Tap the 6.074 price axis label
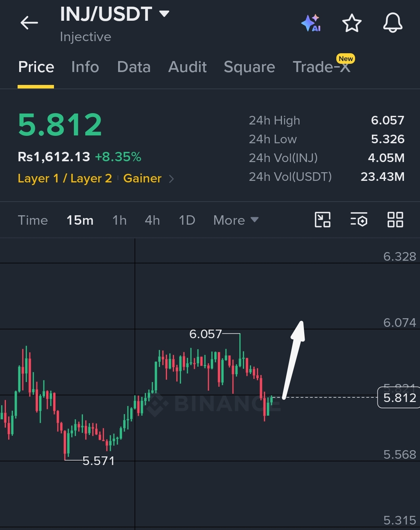Image resolution: width=420 pixels, height=530 pixels. coord(400,323)
